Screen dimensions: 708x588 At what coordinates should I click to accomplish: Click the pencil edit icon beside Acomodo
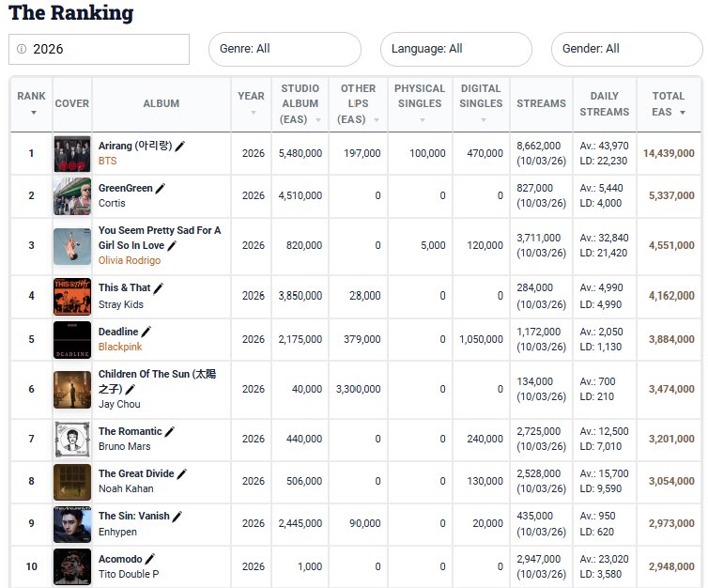tap(150, 560)
